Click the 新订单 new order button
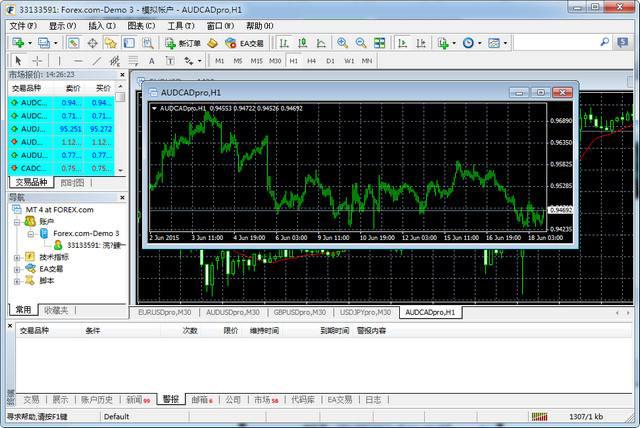 pos(182,43)
